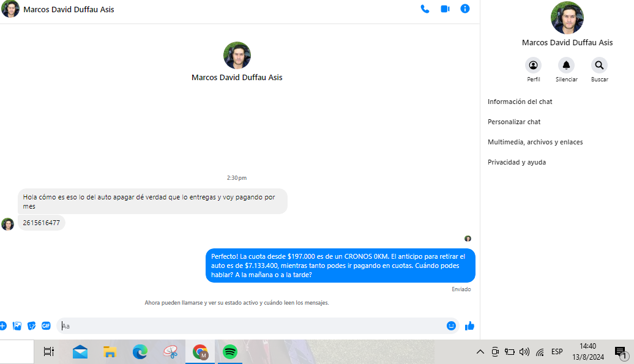The height and width of the screenshot is (364, 634).
Task: Expand Personalizar chat section
Action: 514,122
